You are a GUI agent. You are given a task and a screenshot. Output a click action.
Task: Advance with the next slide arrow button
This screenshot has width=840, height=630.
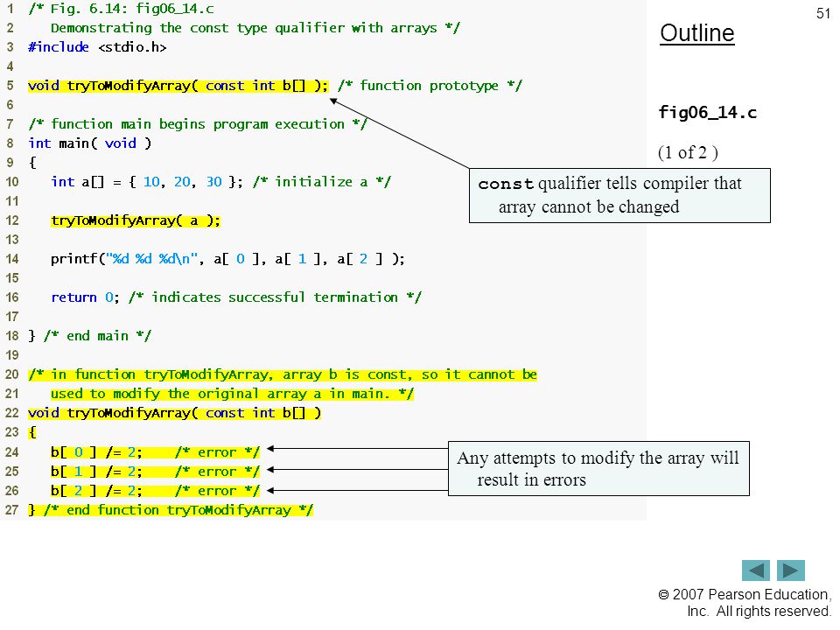(x=791, y=570)
